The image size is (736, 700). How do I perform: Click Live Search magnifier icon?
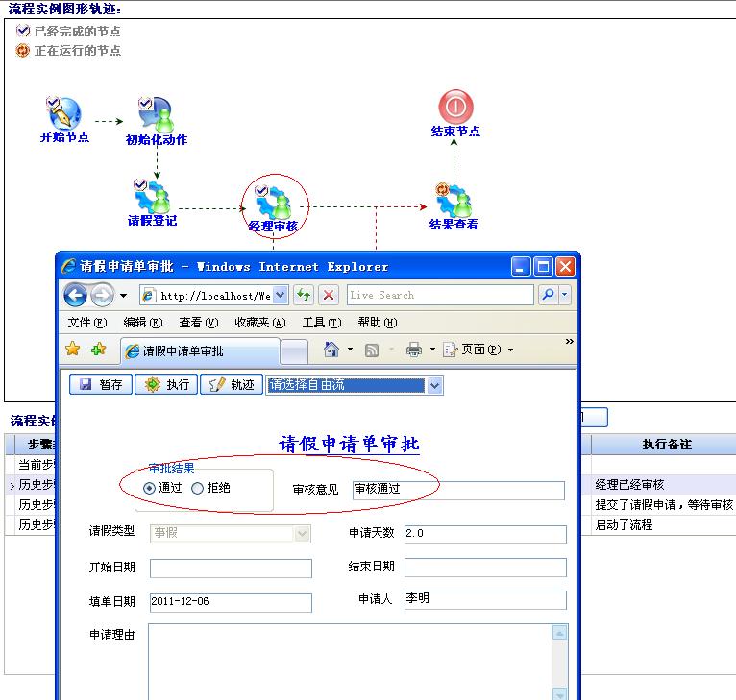coord(548,295)
